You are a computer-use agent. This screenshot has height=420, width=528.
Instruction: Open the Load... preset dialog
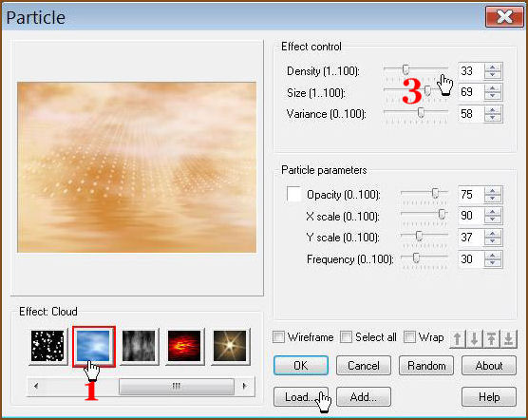(301, 397)
